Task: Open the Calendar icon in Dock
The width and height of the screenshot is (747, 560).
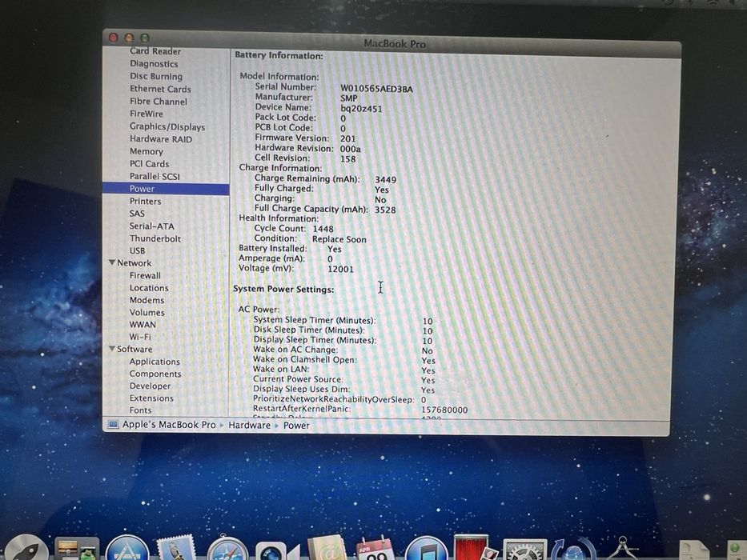Action: coord(376,549)
